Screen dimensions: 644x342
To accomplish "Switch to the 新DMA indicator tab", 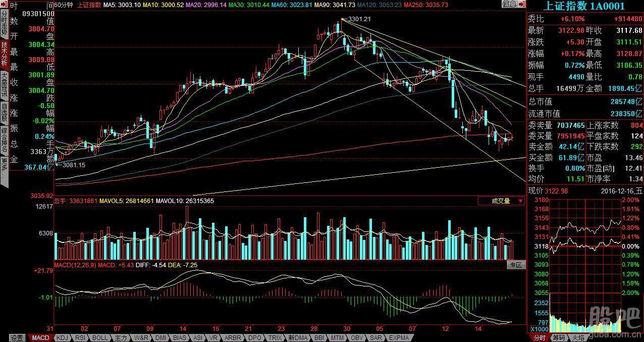I will 297,337.
